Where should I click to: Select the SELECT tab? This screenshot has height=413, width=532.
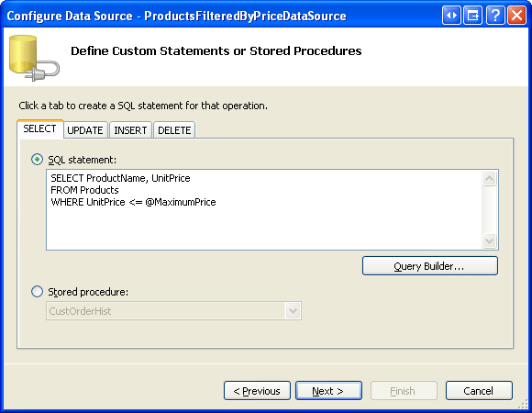pyautogui.click(x=40, y=129)
